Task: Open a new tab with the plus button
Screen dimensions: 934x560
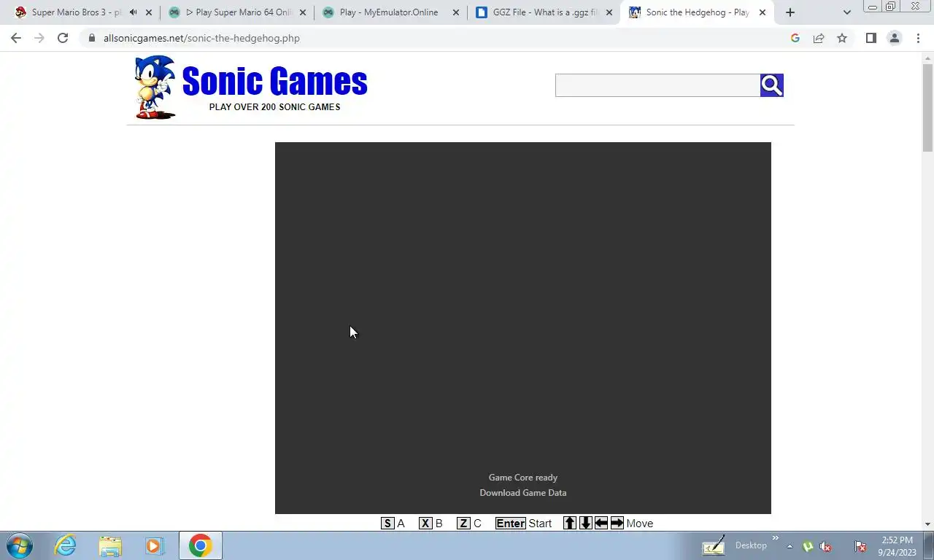Action: [790, 12]
